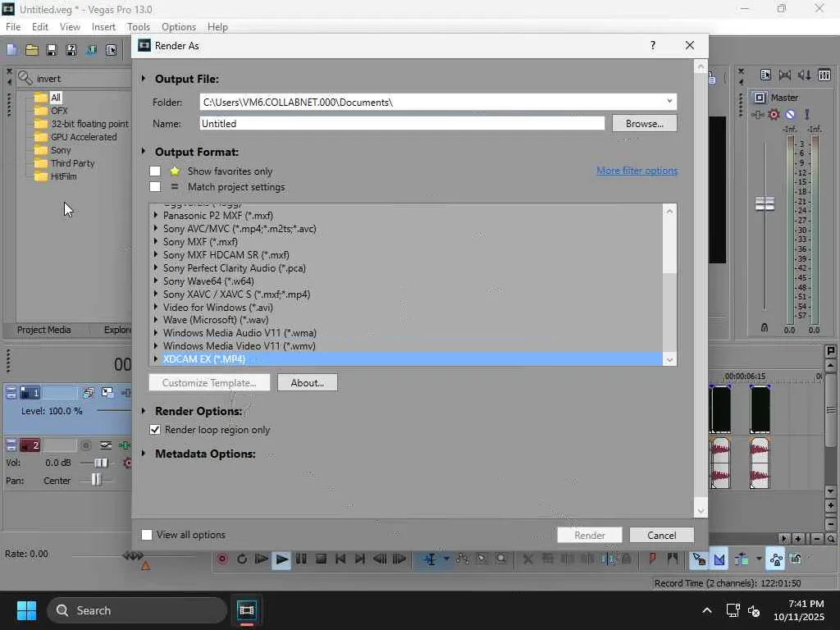Toggle the Automatic Crossfades icon

click(719, 559)
